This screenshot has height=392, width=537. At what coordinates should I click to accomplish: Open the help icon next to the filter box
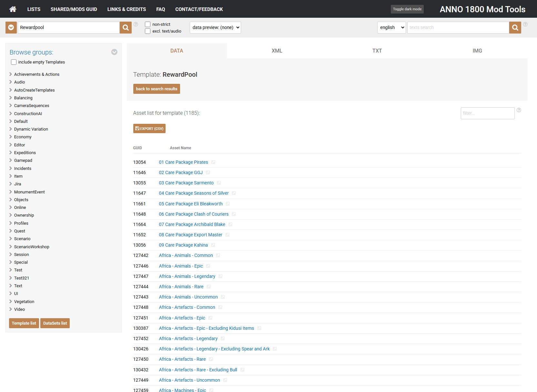point(519,110)
